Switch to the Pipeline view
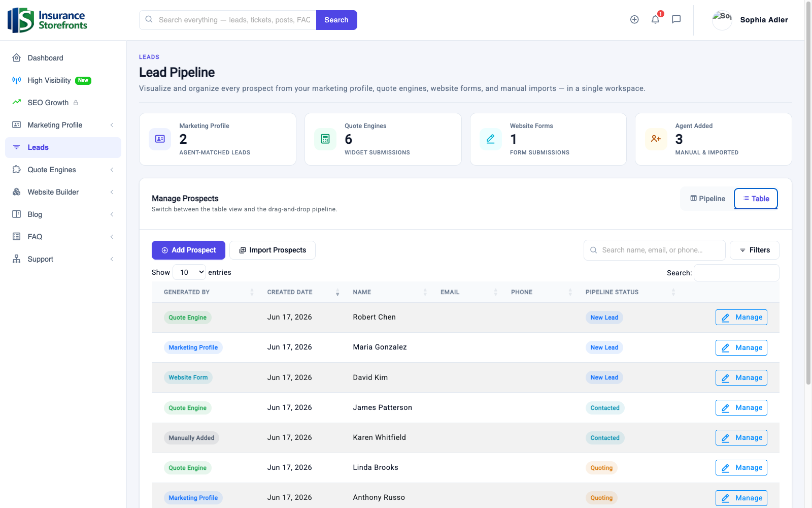This screenshot has width=812, height=508. [x=707, y=199]
